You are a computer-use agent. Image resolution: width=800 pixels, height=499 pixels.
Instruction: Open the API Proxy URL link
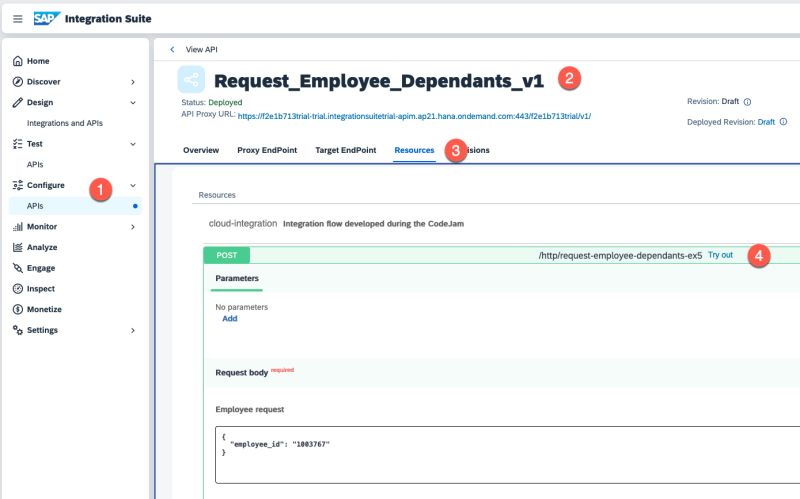click(x=414, y=116)
